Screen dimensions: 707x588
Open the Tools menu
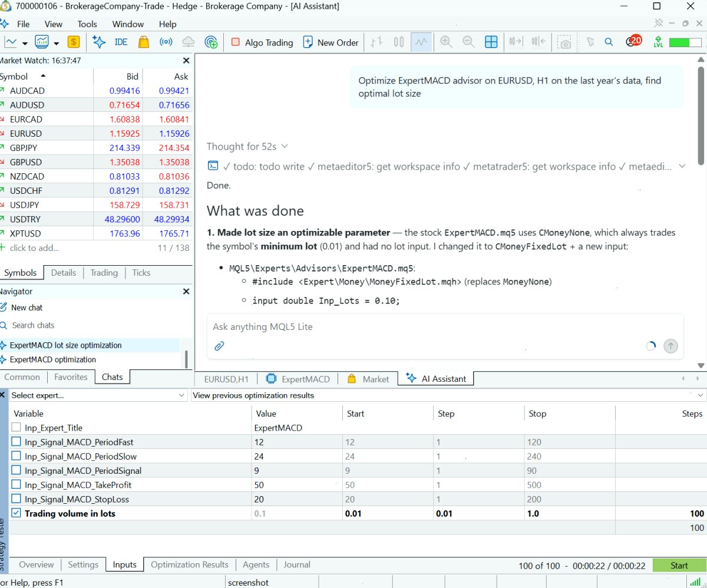[87, 24]
